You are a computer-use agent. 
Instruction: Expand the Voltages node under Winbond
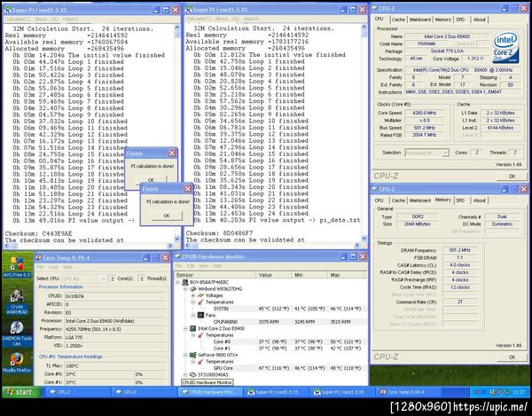pos(193,295)
